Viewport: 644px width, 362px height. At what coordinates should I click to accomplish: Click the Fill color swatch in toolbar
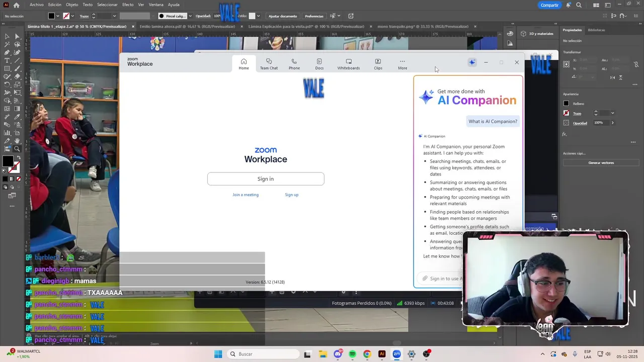(8, 161)
